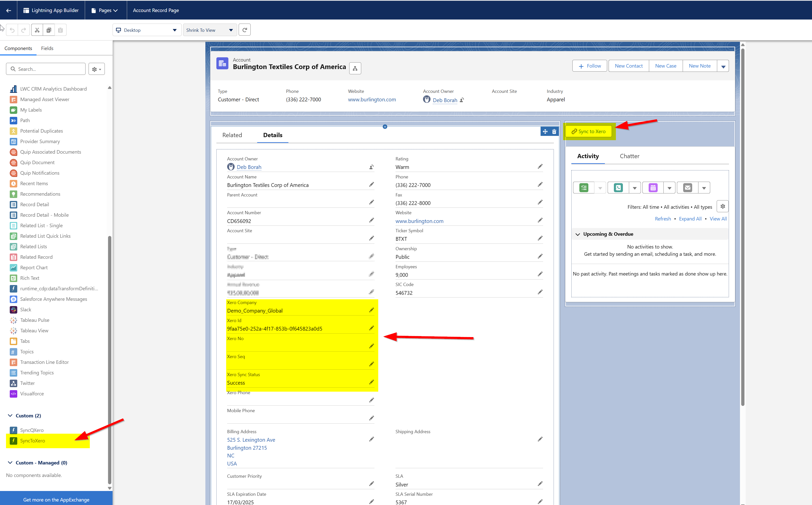Select the LWC CRM Analytics Dashboard component

pos(53,89)
